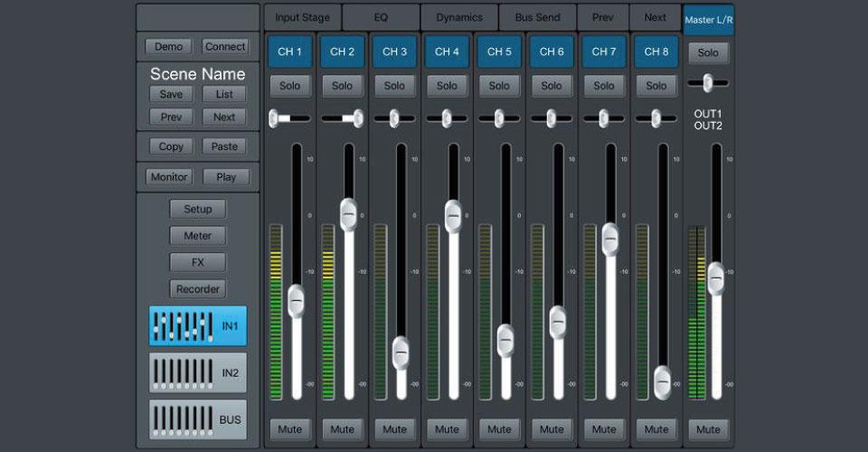This screenshot has height=452, width=868.
Task: Select the IN1 fader bank icon
Action: 197,325
